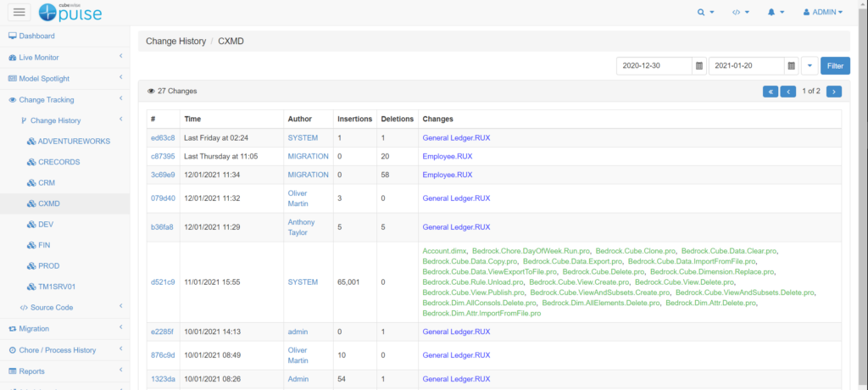The width and height of the screenshot is (868, 390).
Task: Open calendar picker for start date 2020-12-30
Action: click(x=698, y=66)
